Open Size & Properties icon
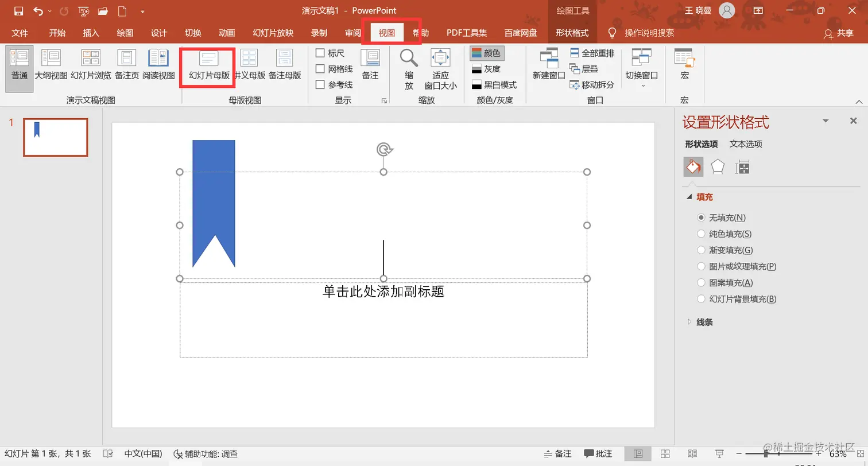The width and height of the screenshot is (868, 466). pos(742,167)
